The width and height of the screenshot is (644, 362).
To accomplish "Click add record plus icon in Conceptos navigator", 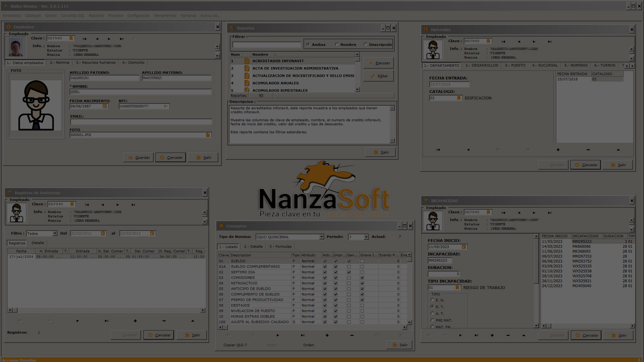I will click(x=327, y=335).
